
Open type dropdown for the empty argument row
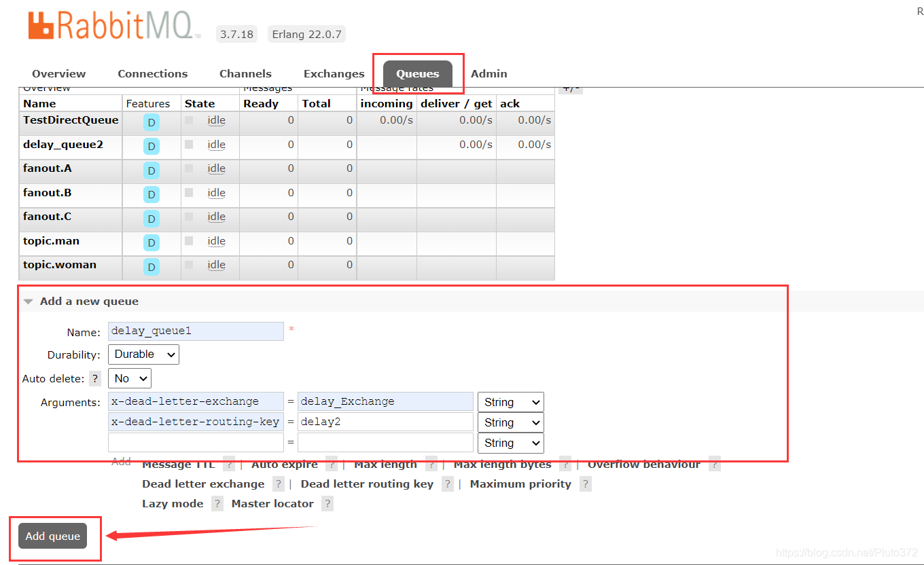pos(511,443)
